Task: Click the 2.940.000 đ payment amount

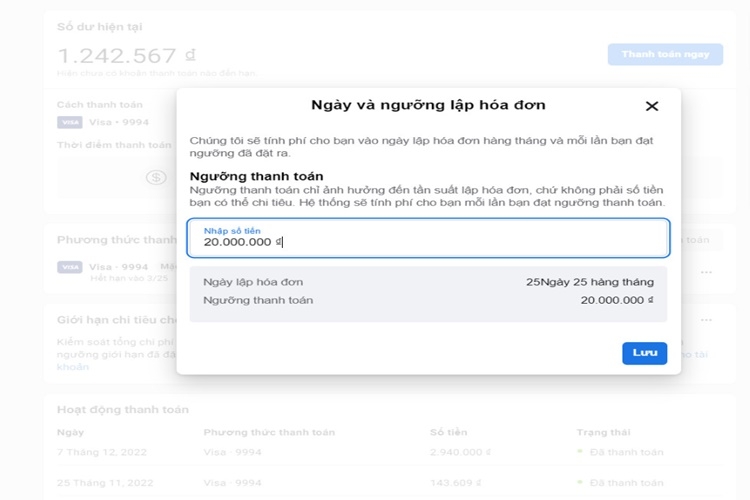Action: click(463, 452)
